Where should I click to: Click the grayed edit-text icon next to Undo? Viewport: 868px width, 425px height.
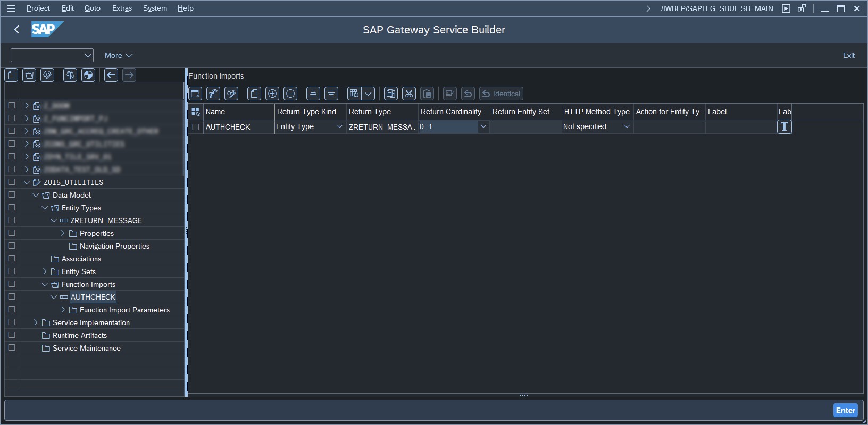pyautogui.click(x=450, y=94)
